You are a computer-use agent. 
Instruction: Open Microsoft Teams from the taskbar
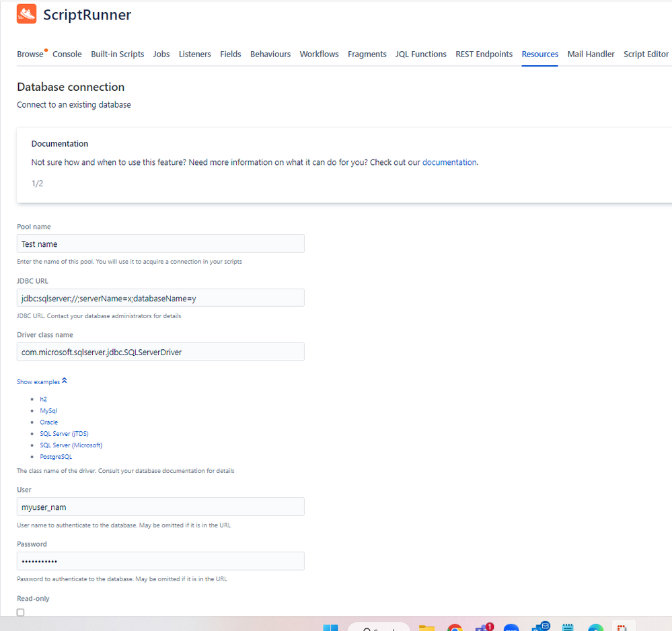pos(484,627)
